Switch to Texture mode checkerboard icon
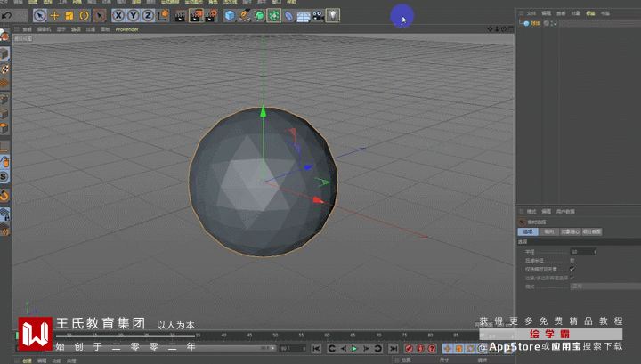 [4, 69]
